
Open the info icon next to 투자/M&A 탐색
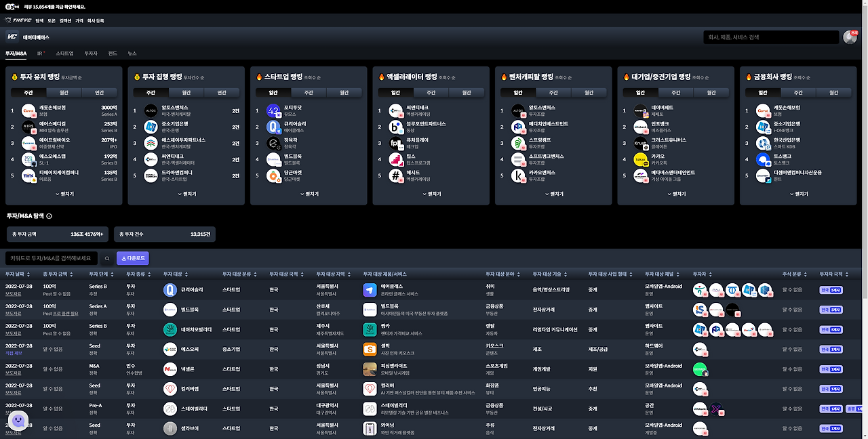(x=50, y=216)
